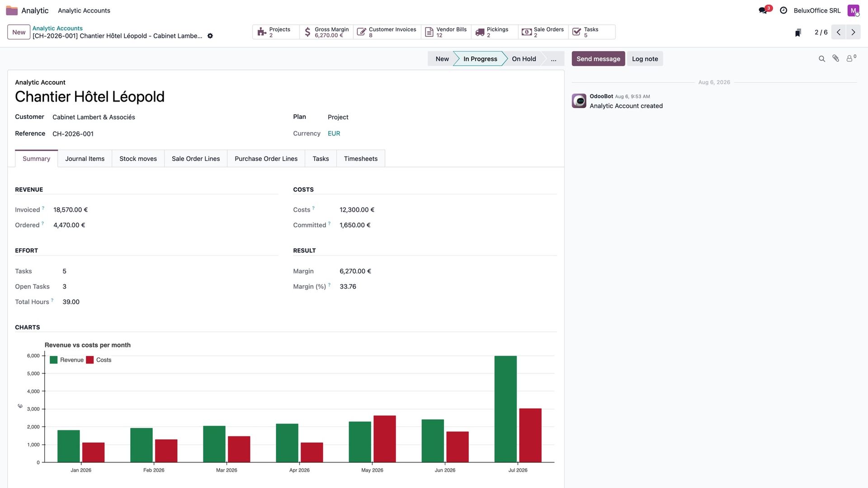Open Pickings stat button

tap(495, 32)
